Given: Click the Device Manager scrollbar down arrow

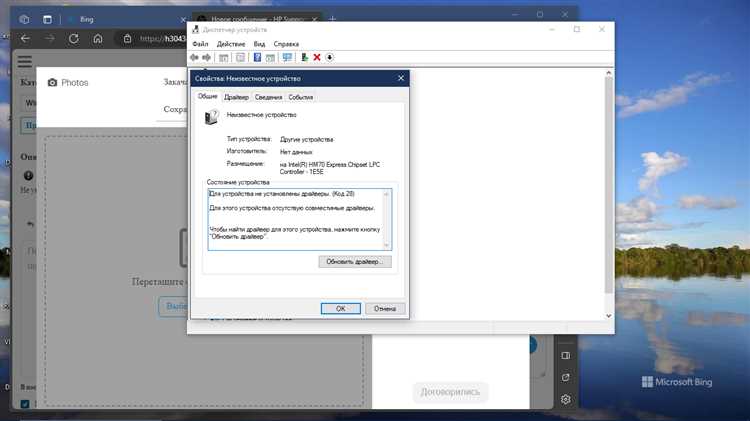Looking at the screenshot, I should click(x=608, y=316).
